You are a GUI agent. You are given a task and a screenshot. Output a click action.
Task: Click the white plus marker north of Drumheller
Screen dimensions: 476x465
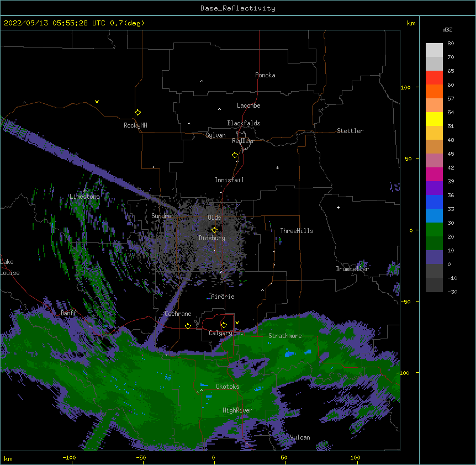338,207
